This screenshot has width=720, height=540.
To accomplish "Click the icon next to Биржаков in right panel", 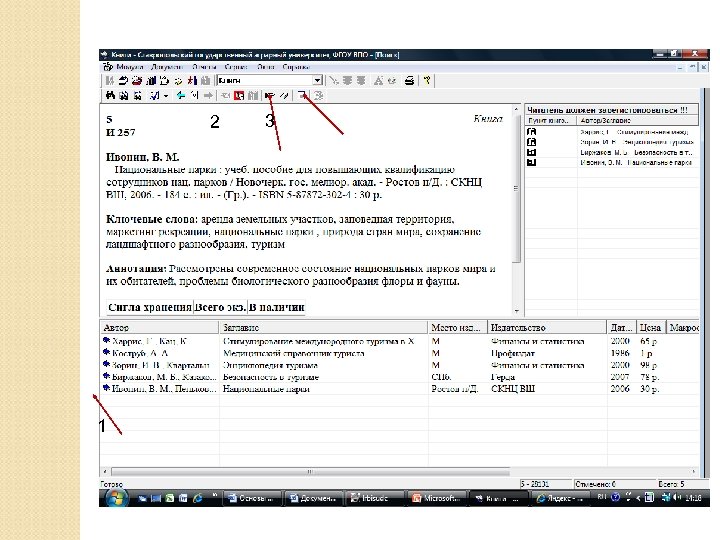I will coord(531,152).
